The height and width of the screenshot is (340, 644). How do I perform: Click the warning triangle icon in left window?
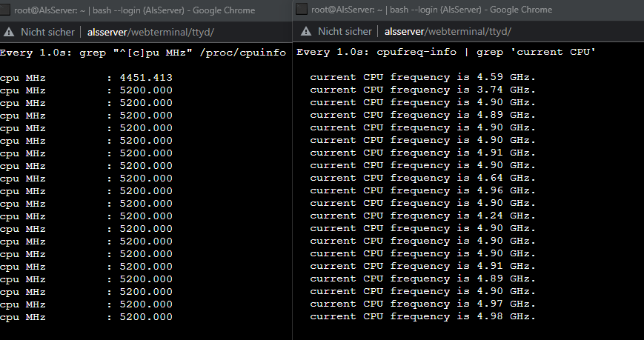9,32
